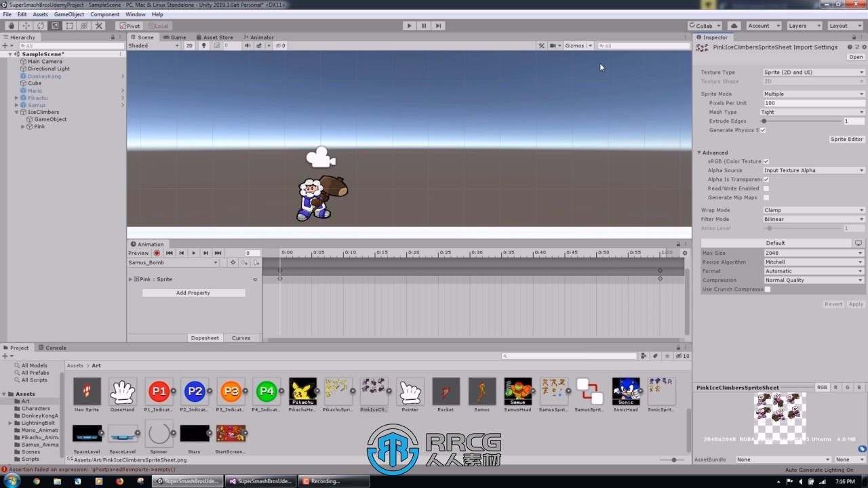Open the Sprite Mode dropdown
Viewport: 868px width, 488px height.
pyautogui.click(x=814, y=94)
